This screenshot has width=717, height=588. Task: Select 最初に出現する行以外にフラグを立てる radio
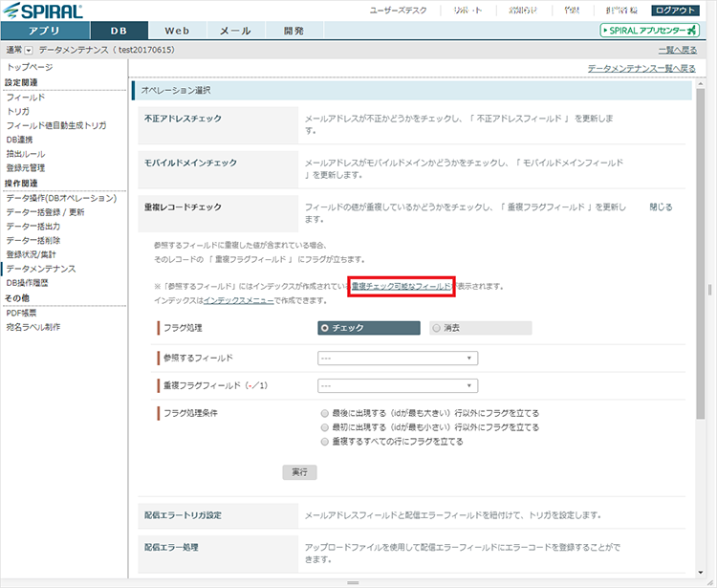(325, 427)
